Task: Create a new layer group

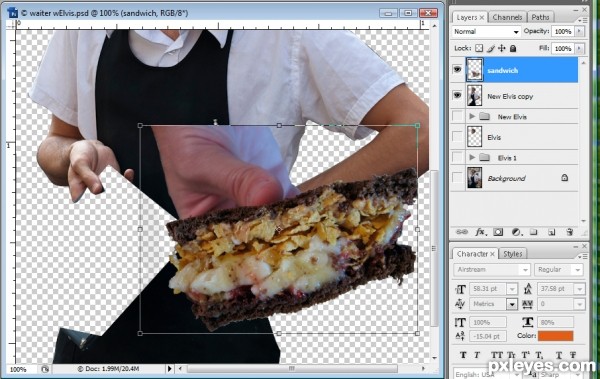Action: (533, 232)
